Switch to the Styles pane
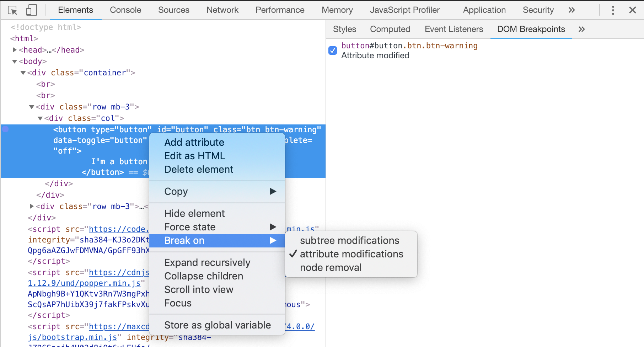644x347 pixels. click(x=344, y=29)
